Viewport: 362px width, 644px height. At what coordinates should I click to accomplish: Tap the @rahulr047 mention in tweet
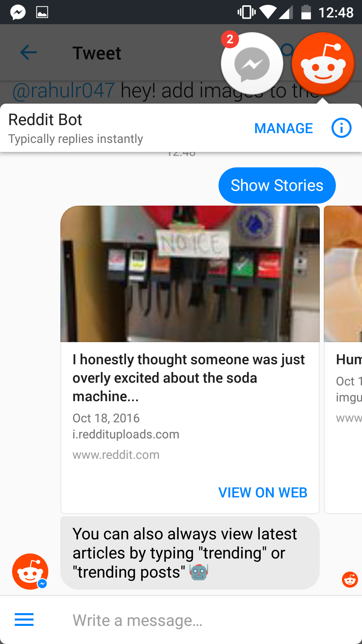point(64,91)
